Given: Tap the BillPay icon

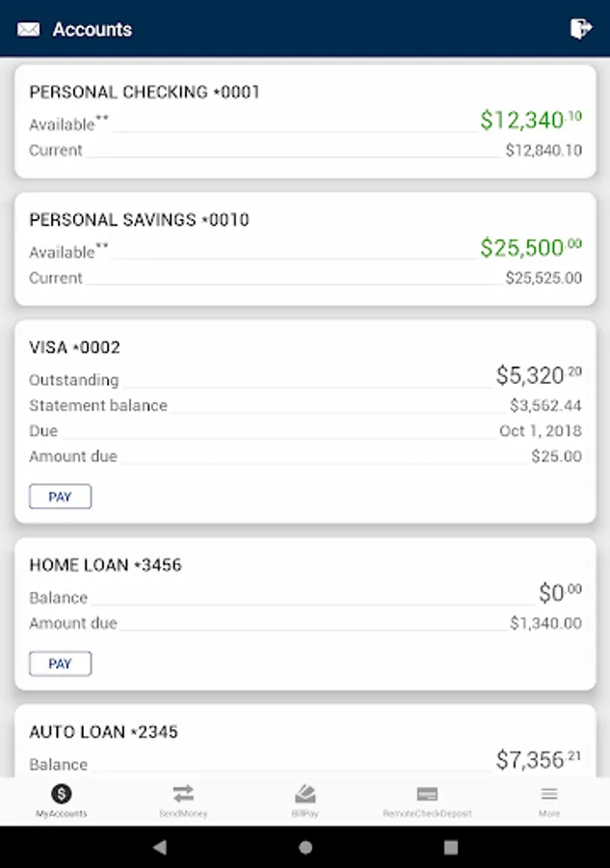Looking at the screenshot, I should 305,794.
